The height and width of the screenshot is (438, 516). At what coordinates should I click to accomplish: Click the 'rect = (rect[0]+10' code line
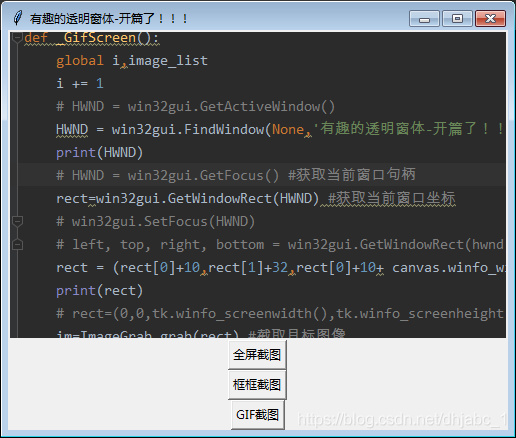coord(280,267)
